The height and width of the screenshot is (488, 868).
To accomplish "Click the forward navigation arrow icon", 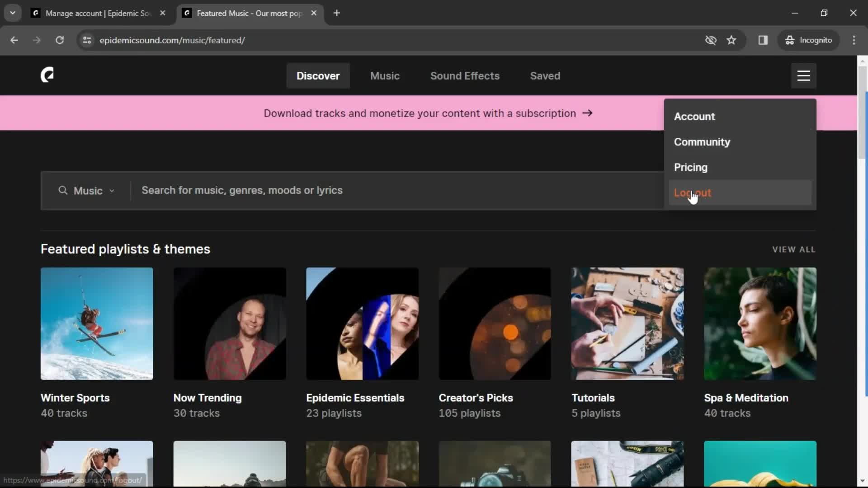I will (x=36, y=40).
